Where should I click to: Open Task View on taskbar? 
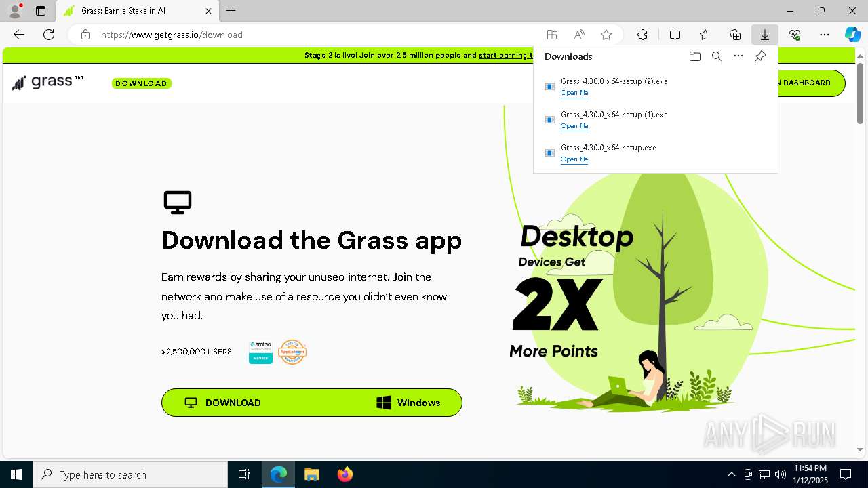coord(244,474)
